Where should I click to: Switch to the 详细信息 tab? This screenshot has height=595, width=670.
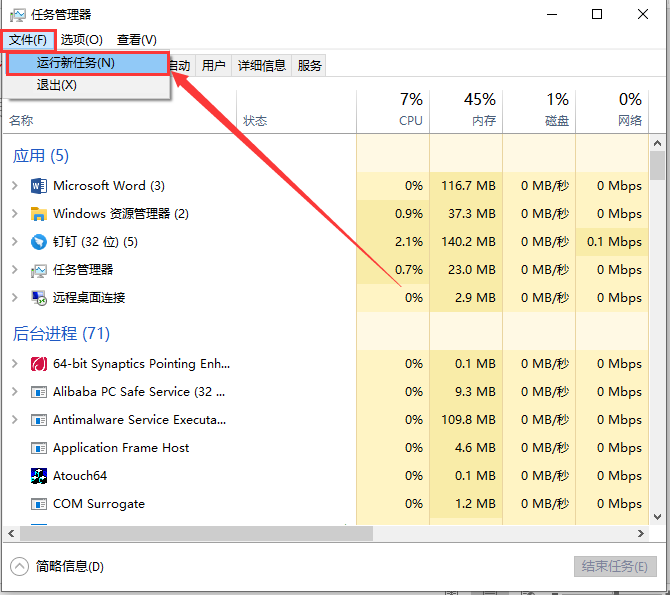pos(262,66)
